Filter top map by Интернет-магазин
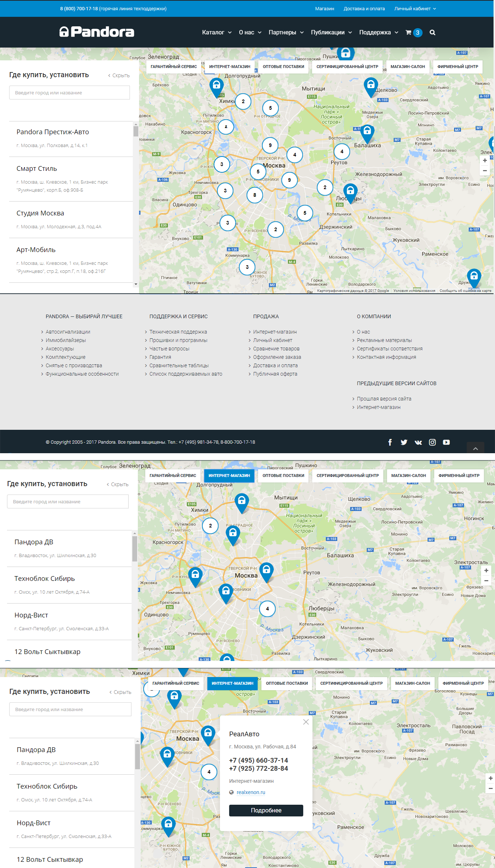Viewport: 495px width, 868px height. (x=230, y=67)
